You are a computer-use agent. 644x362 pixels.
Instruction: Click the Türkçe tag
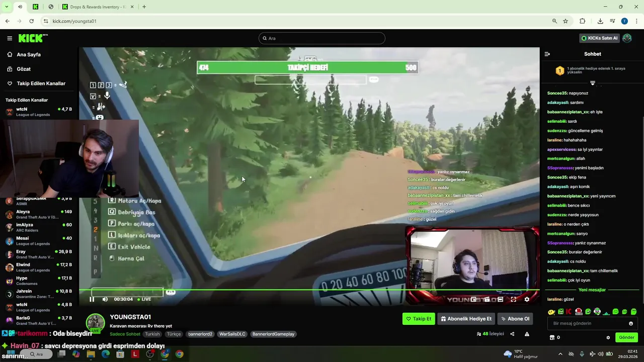coord(174,334)
